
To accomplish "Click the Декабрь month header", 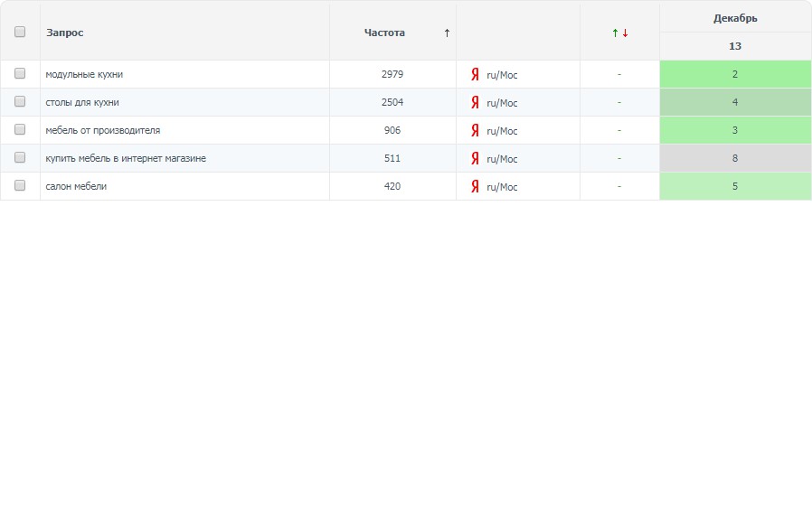I will tap(735, 18).
